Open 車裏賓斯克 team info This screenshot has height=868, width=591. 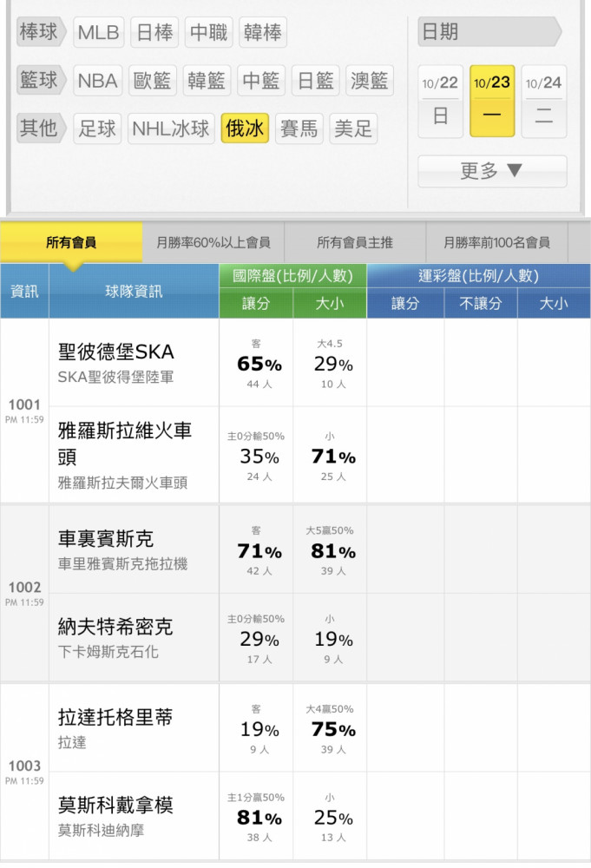pyautogui.click(x=106, y=539)
